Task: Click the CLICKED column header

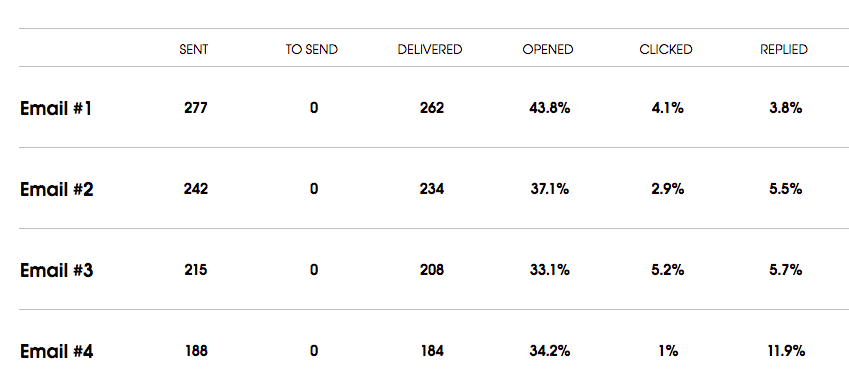Action: click(x=666, y=49)
